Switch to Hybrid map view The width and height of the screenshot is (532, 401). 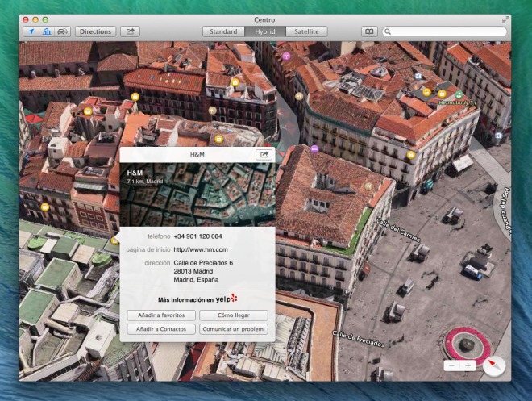265,31
